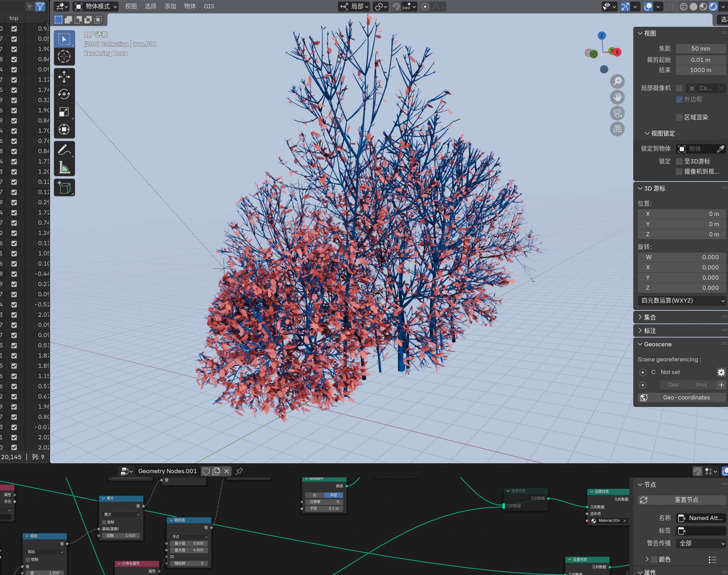Choose the Rotate tool in toolbar
This screenshot has width=728, height=575.
tap(64, 94)
